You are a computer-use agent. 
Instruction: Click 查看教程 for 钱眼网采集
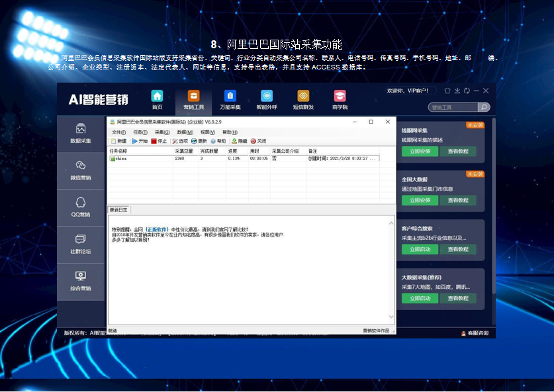[x=458, y=151]
